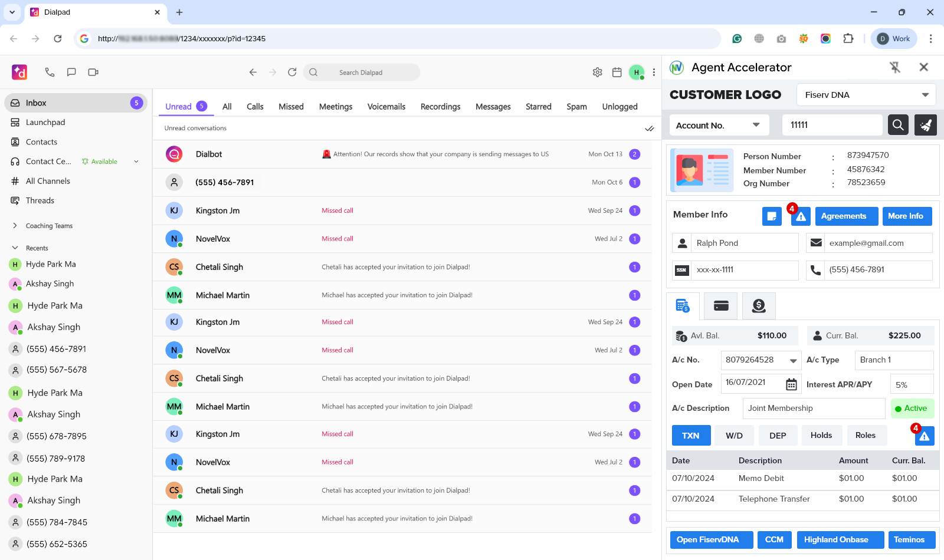Image resolution: width=944 pixels, height=560 pixels.
Task: Click the Dialpad logo icon
Action: tap(19, 72)
